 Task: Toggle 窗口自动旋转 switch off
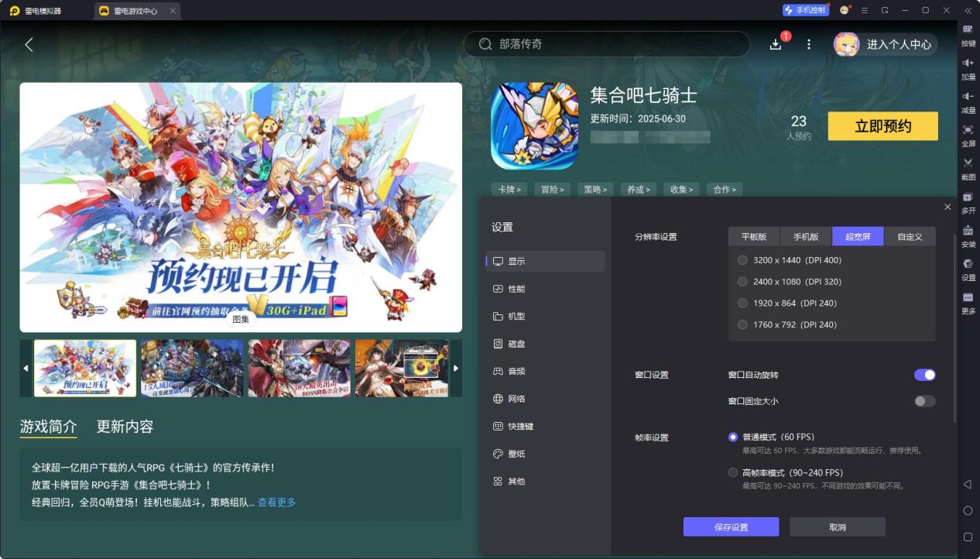924,375
